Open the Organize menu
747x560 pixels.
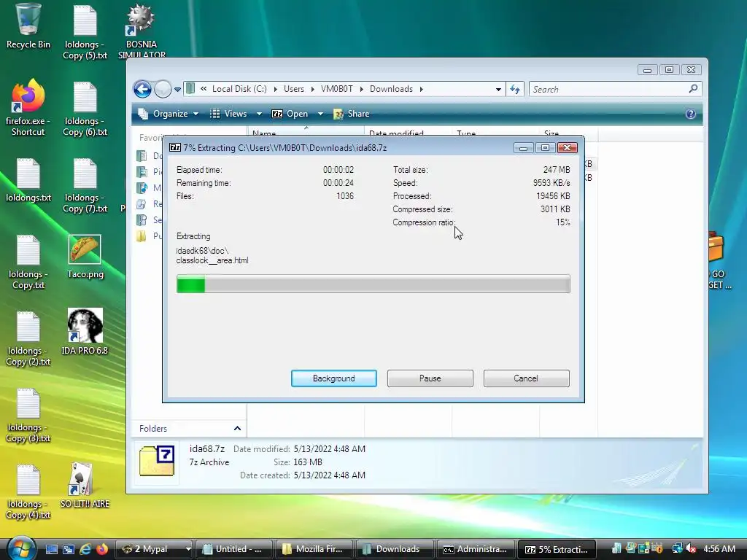(169, 114)
